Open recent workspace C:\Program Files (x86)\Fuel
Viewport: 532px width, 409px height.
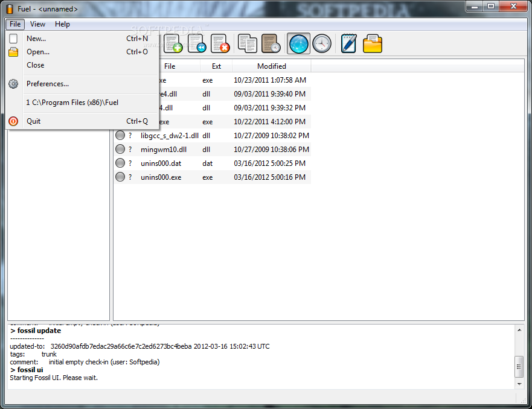click(x=83, y=103)
